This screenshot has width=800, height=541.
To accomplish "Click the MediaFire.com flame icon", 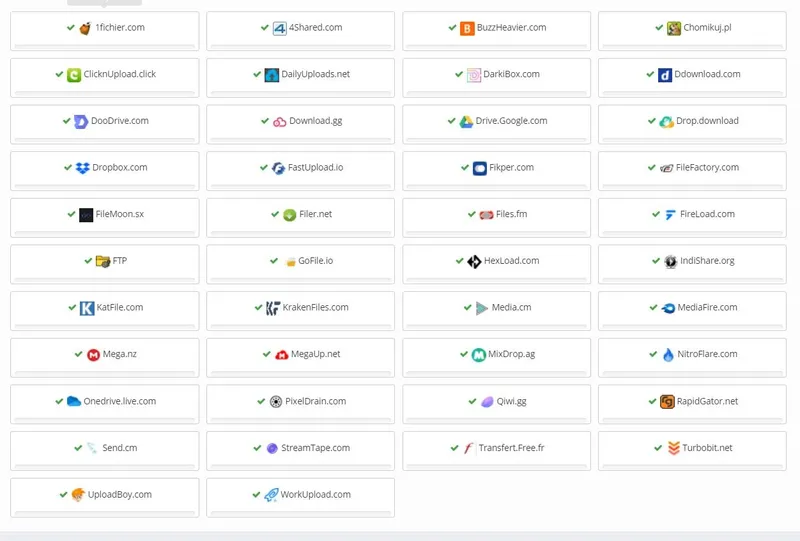I will point(668,308).
